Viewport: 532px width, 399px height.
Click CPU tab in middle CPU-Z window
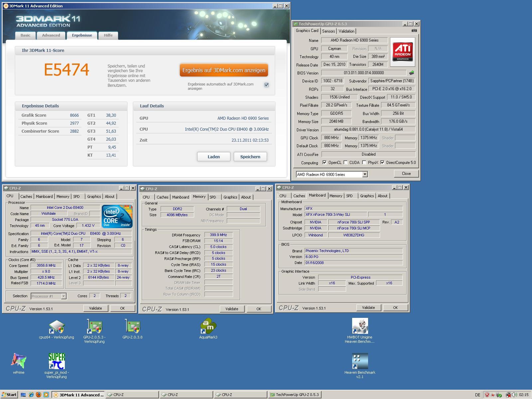coord(146,197)
